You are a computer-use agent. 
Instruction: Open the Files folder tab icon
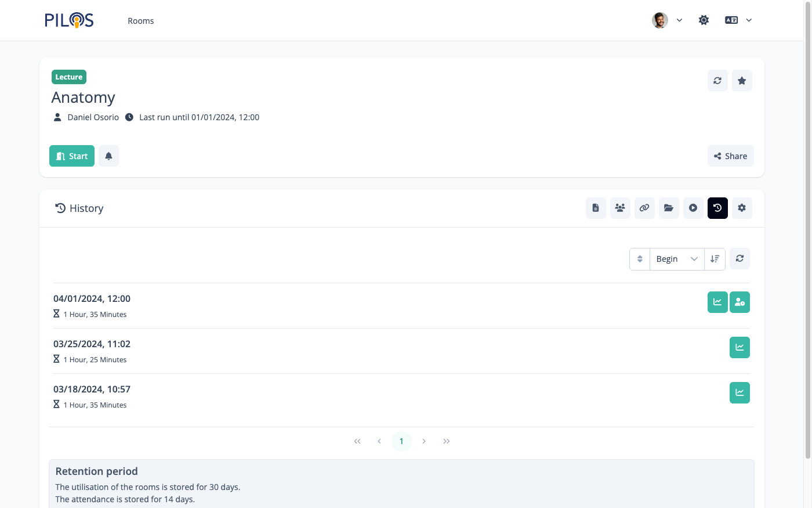coord(669,208)
